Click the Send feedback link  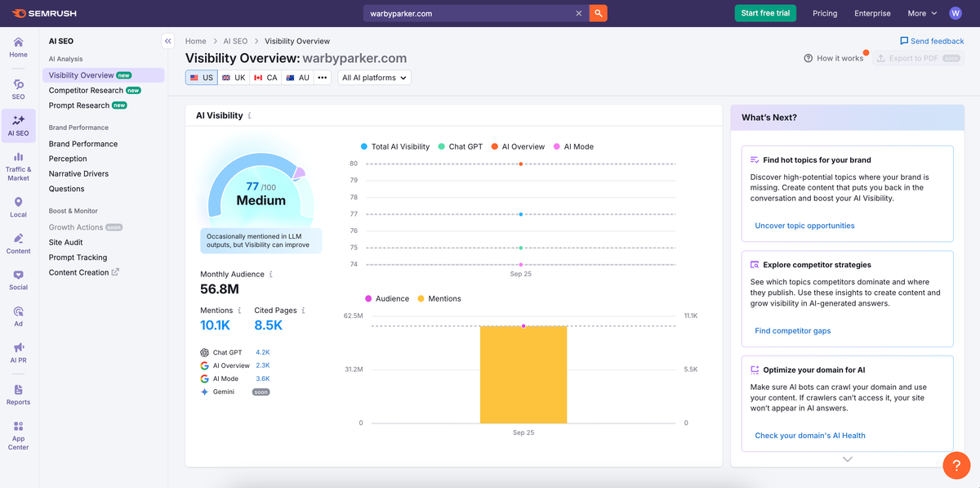[x=932, y=41]
